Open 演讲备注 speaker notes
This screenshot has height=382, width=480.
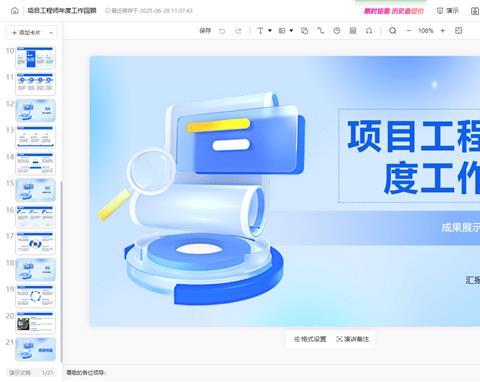click(x=353, y=339)
